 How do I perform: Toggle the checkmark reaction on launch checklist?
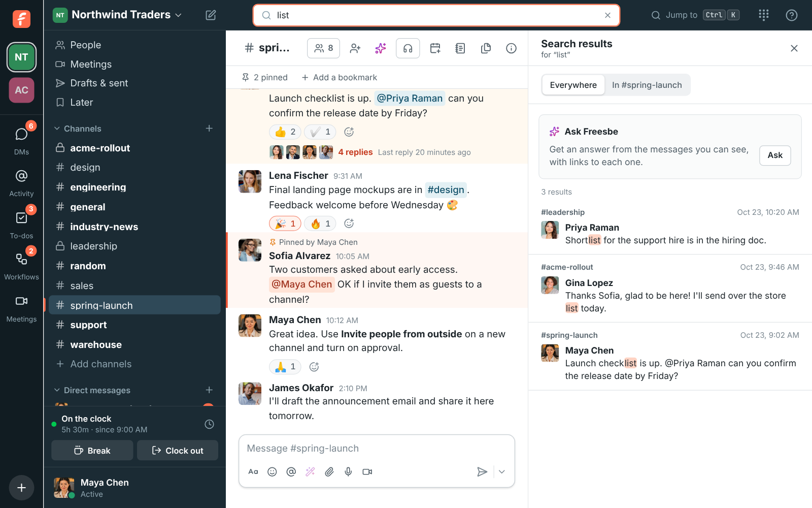point(320,132)
